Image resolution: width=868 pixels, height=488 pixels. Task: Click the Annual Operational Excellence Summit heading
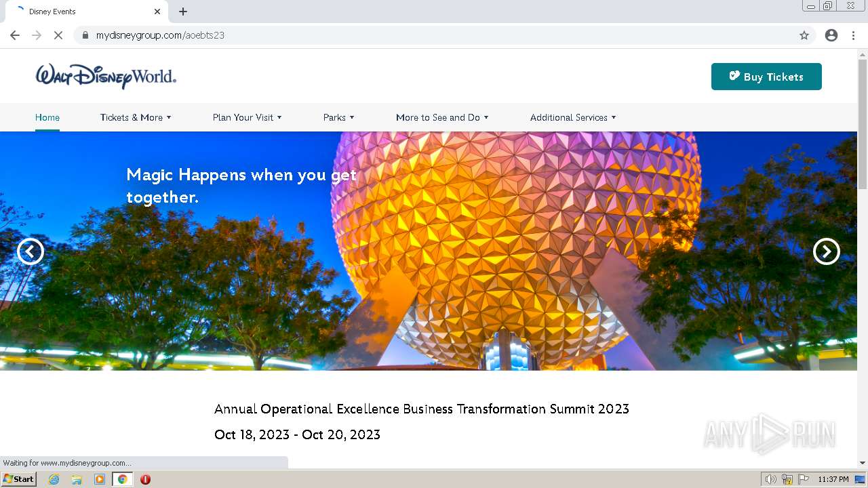pos(422,409)
